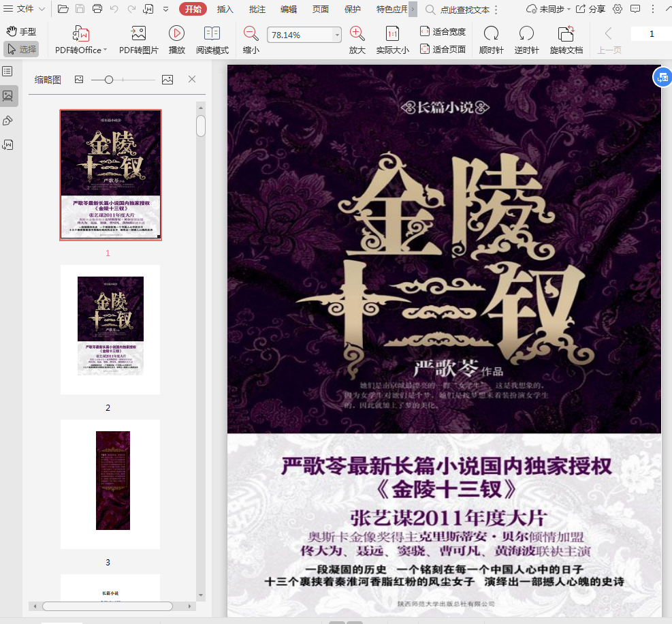Rotate view 逆时针 counterclockwise
The image size is (672, 624).
tap(526, 40)
